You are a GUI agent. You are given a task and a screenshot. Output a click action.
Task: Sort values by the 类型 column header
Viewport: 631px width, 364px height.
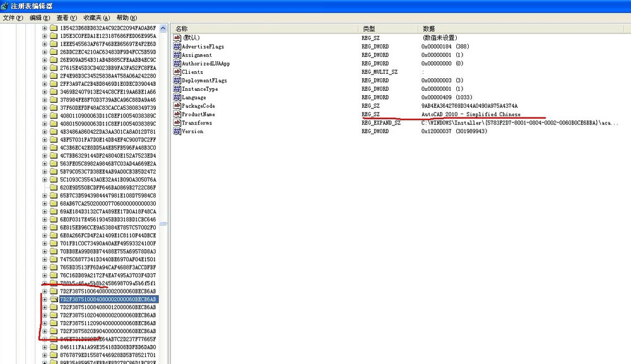(388, 28)
